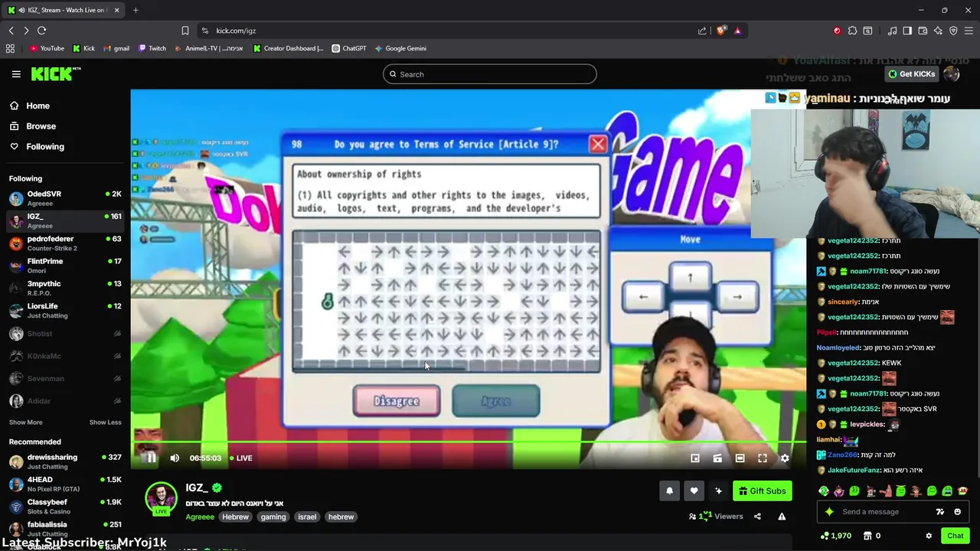Image resolution: width=980 pixels, height=551 pixels.
Task: Collapse following list with Show Less
Action: tap(105, 422)
